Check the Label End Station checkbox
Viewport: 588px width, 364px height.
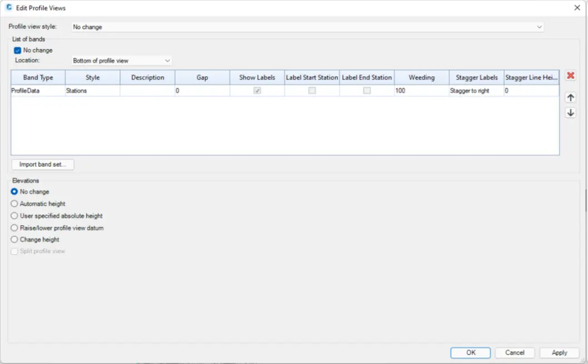tap(367, 91)
